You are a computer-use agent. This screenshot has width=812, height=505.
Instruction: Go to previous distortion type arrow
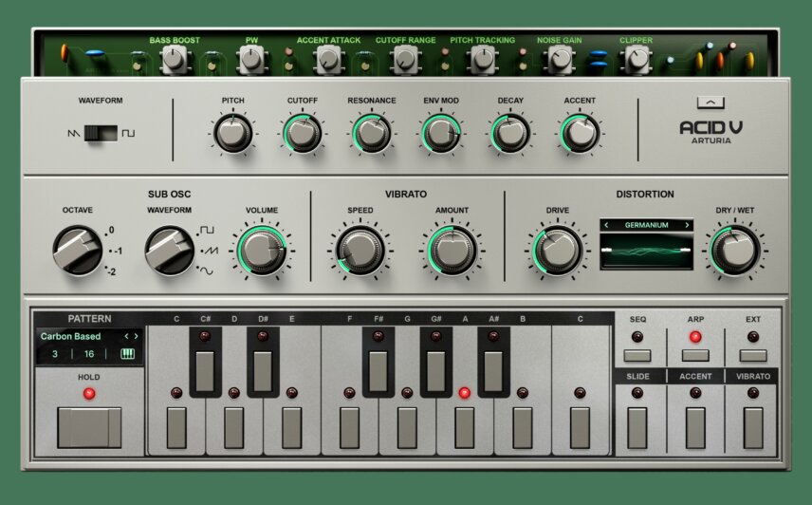(606, 225)
